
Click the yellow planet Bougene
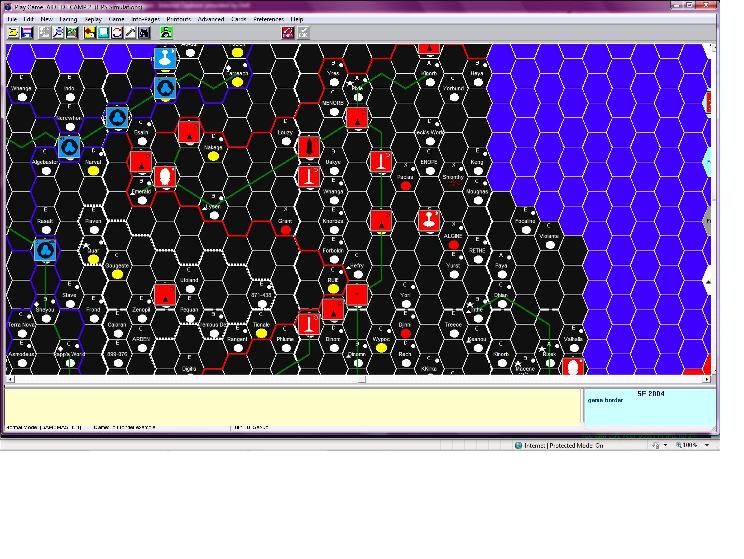tap(117, 274)
